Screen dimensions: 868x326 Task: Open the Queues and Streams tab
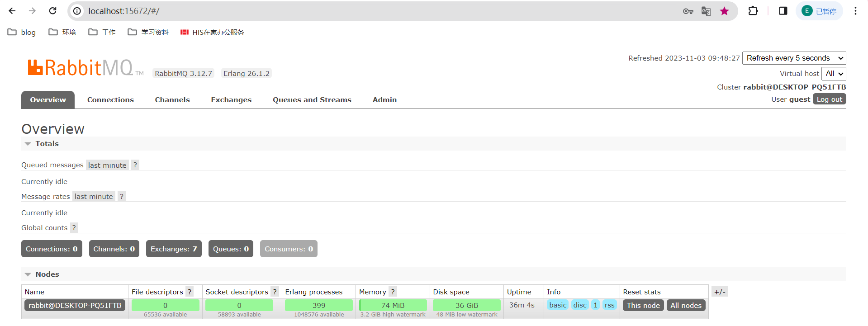tap(312, 99)
